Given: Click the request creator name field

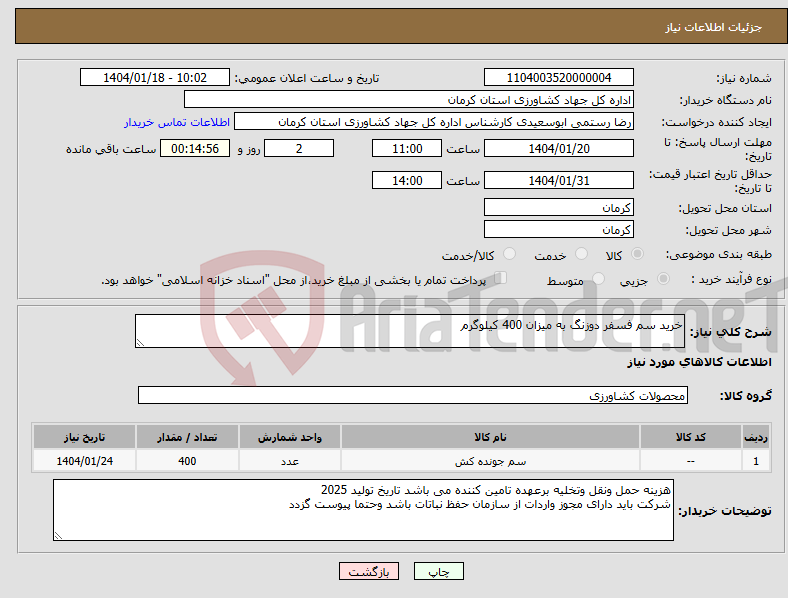Looking at the screenshot, I should [434, 122].
